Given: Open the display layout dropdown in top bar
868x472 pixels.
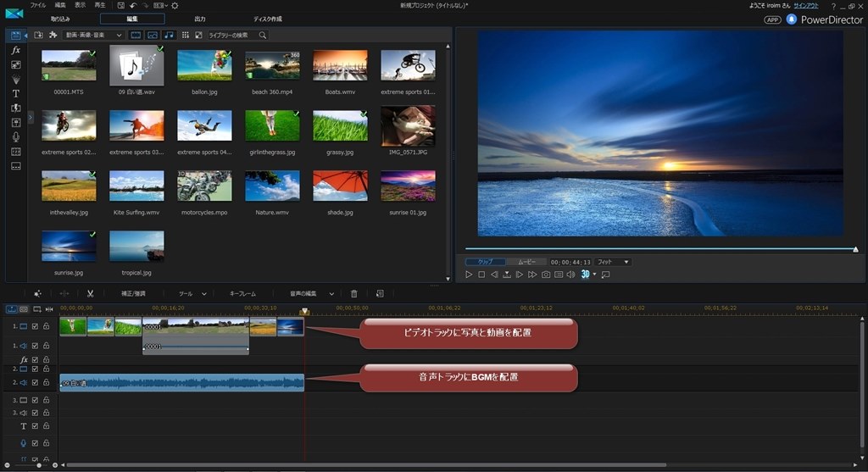Looking at the screenshot, I should (x=160, y=6).
